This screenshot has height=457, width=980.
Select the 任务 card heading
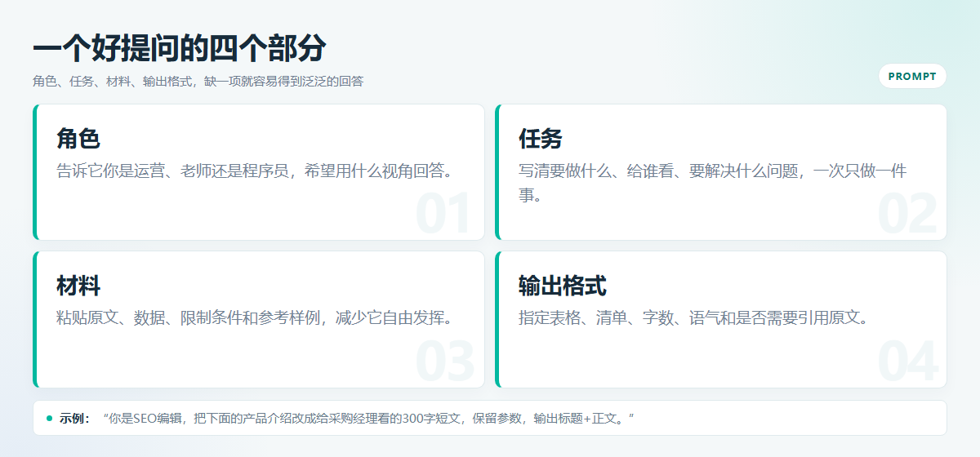coord(541,139)
